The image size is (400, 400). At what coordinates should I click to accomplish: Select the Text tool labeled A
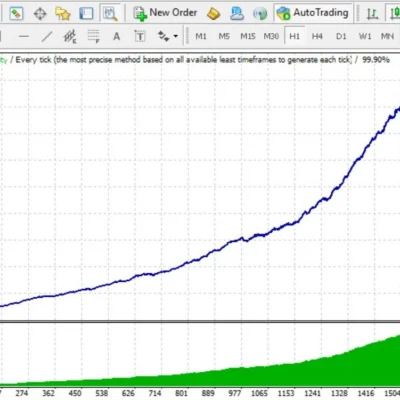116,36
